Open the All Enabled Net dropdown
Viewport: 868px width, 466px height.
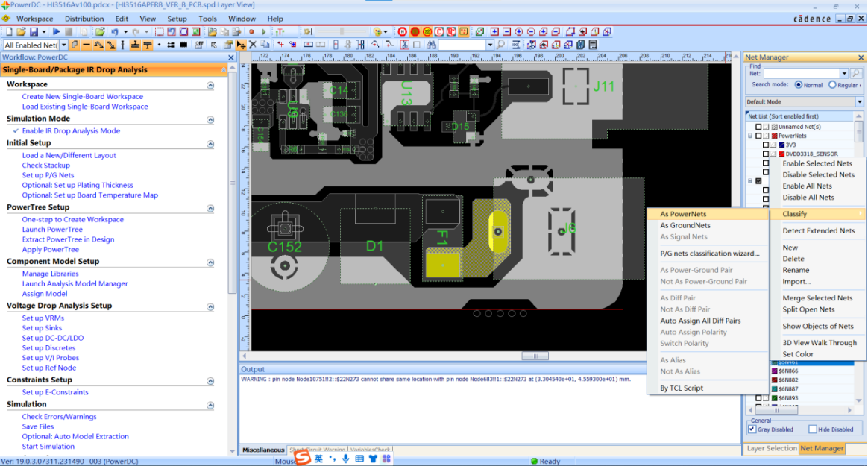tap(63, 45)
